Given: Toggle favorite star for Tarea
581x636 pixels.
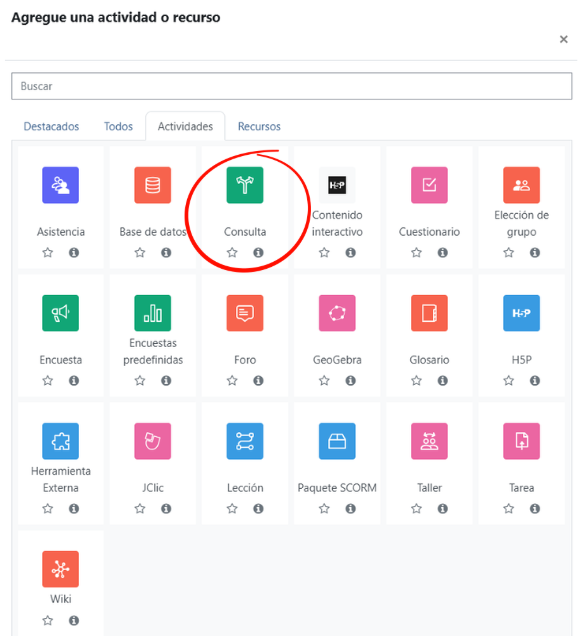Looking at the screenshot, I should tap(508, 509).
